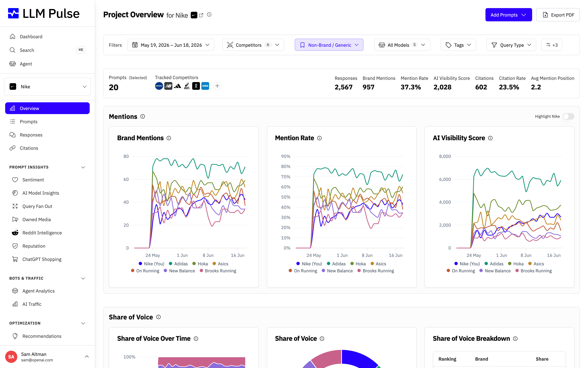The width and height of the screenshot is (588, 368).
Task: Click the Adidas competitor logo
Action: (x=178, y=86)
